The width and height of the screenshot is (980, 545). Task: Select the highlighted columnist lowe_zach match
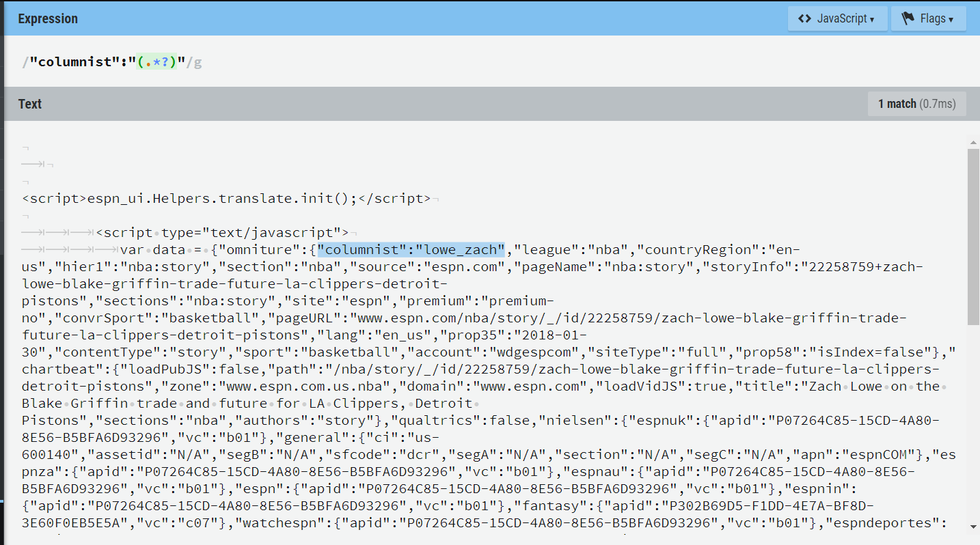411,249
